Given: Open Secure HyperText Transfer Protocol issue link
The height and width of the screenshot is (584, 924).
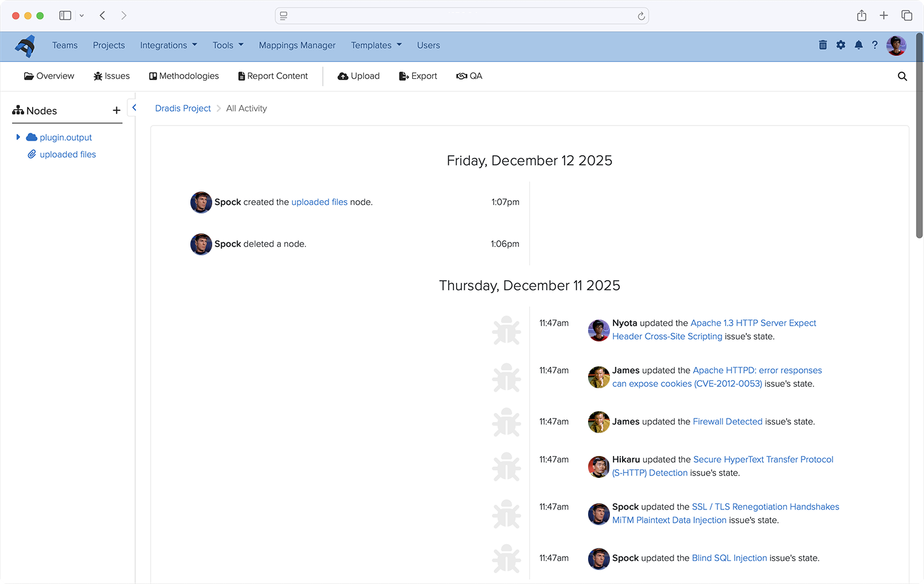Looking at the screenshot, I should [723, 466].
